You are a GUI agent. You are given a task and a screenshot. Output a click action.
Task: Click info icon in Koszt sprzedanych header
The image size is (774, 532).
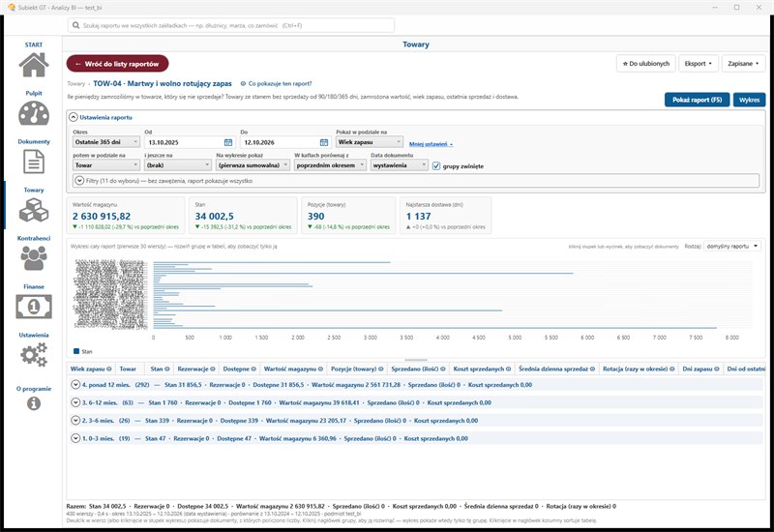pos(509,369)
